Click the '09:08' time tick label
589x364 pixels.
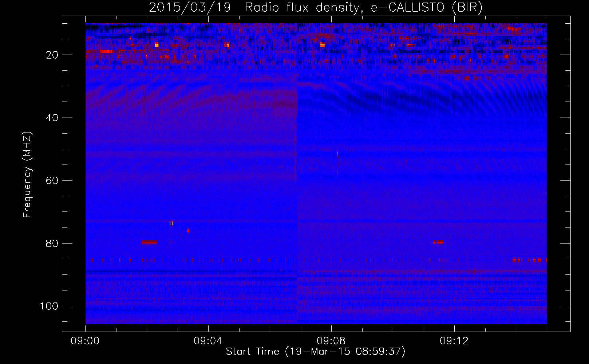click(x=331, y=341)
